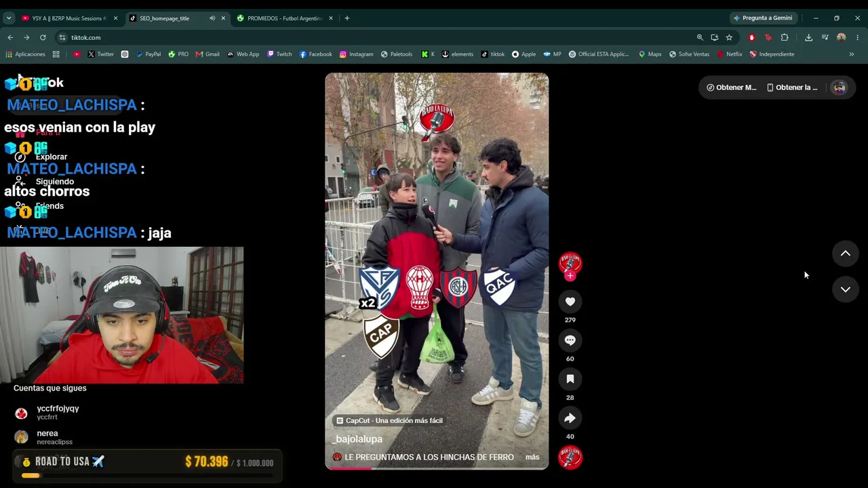This screenshot has height=488, width=868.
Task: Show the hidden bookmarks overflow chevron
Action: pyautogui.click(x=852, y=54)
